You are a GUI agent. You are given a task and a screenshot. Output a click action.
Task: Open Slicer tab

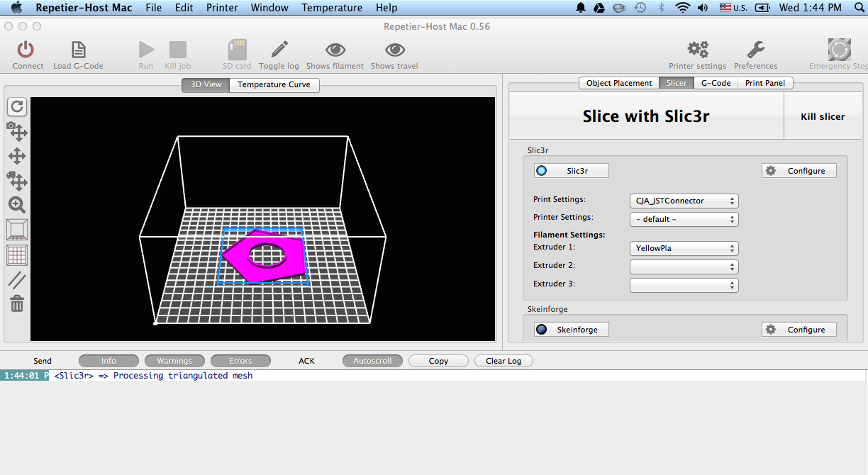click(677, 83)
